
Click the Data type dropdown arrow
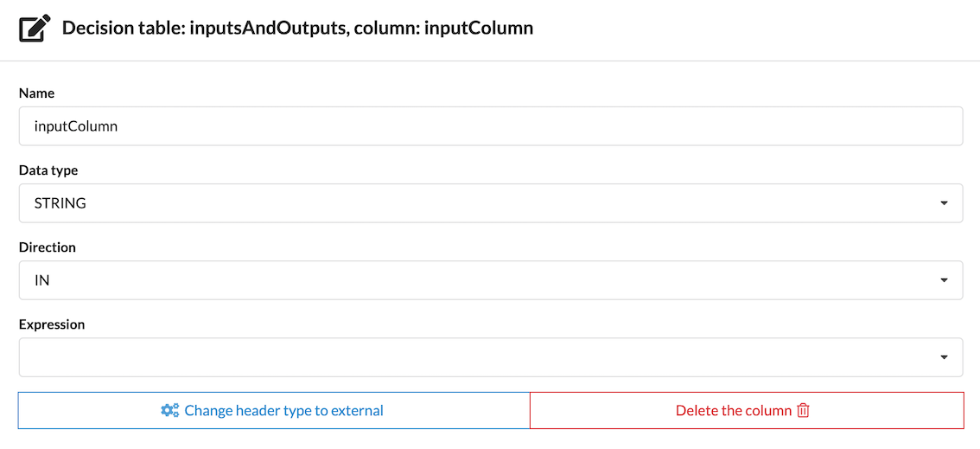[x=944, y=203]
